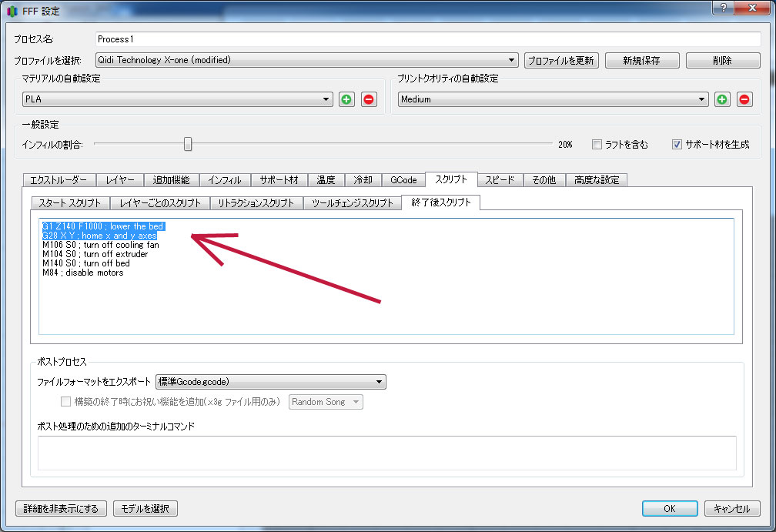Add a new material preset with green plus
Image resolution: width=776 pixels, height=532 pixels.
coord(347,99)
